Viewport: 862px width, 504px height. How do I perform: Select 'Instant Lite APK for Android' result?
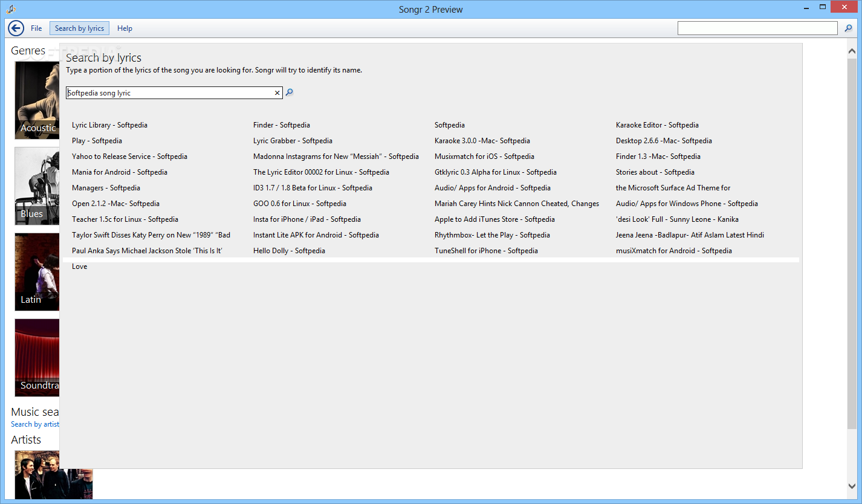[x=316, y=235]
